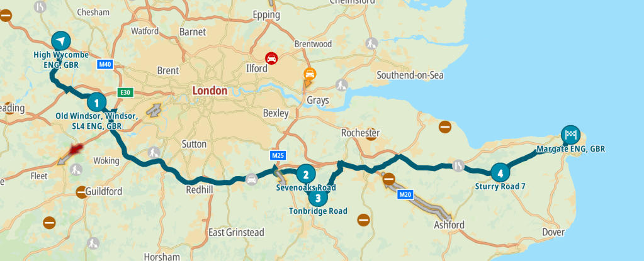Click the road closure icon northeast of Rochester

445,127
